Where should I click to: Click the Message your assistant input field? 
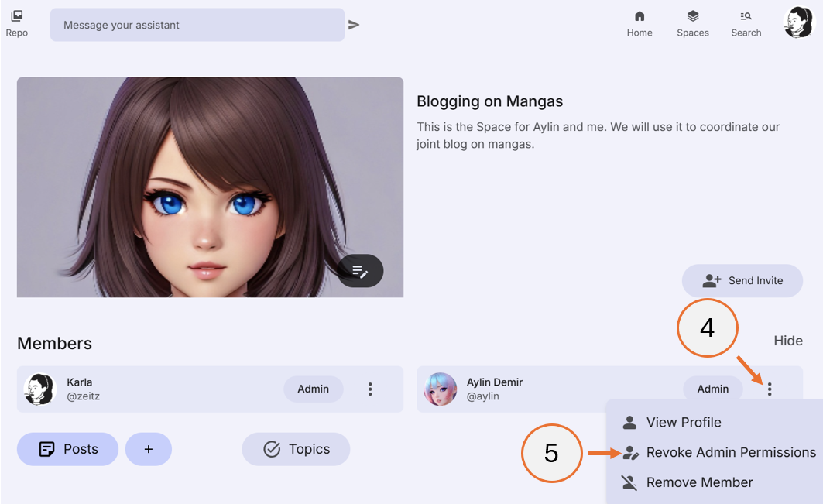click(x=197, y=24)
